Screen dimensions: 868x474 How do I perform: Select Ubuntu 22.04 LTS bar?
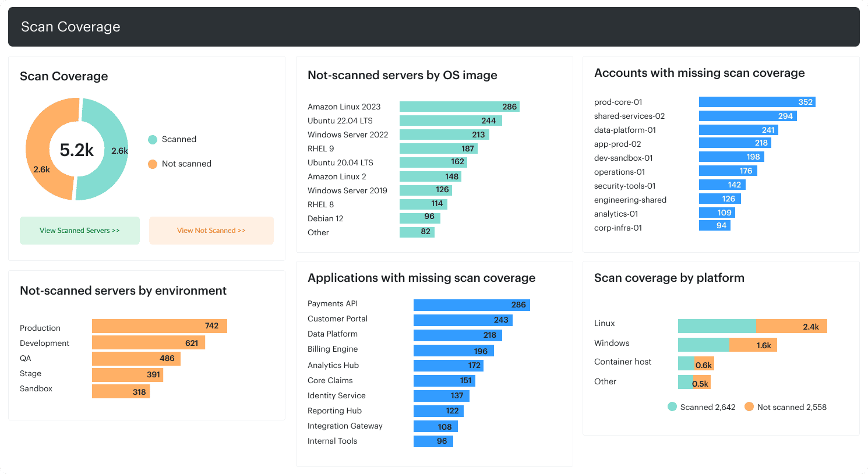click(451, 121)
